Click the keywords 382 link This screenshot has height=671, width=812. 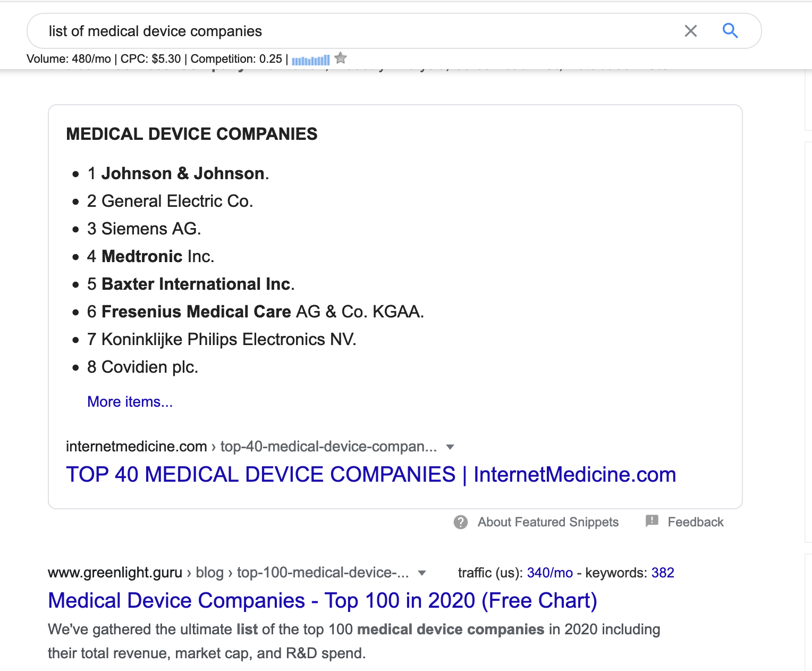(x=662, y=573)
